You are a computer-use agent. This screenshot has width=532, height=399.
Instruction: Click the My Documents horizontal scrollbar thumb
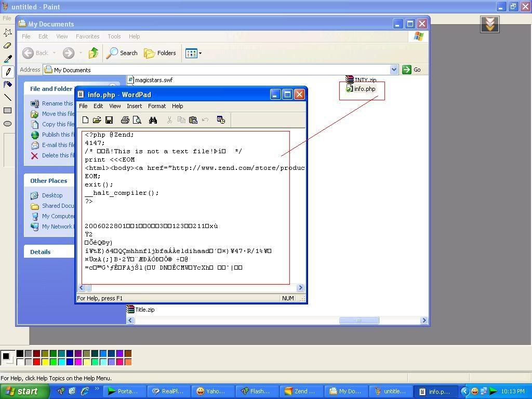[x=359, y=320]
